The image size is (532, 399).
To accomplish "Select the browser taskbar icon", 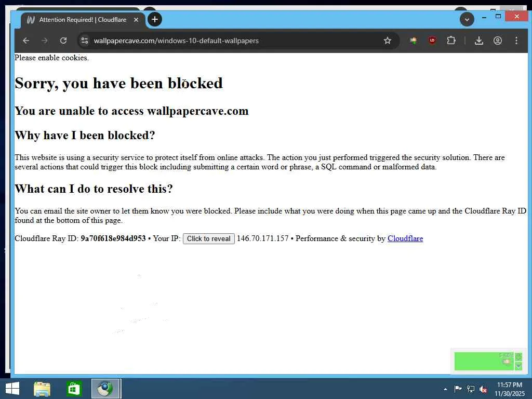I will pyautogui.click(x=105, y=389).
